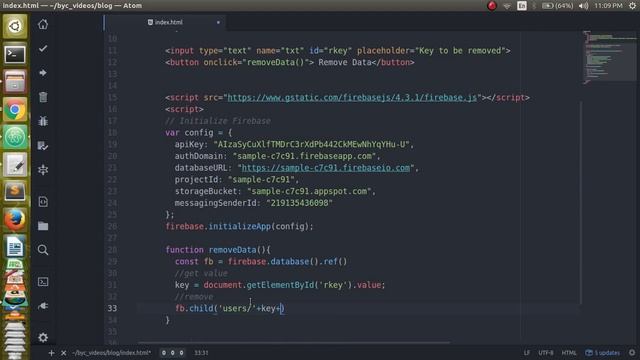Open the Ubuntu Dash search launcher

pyautogui.click(x=15, y=26)
